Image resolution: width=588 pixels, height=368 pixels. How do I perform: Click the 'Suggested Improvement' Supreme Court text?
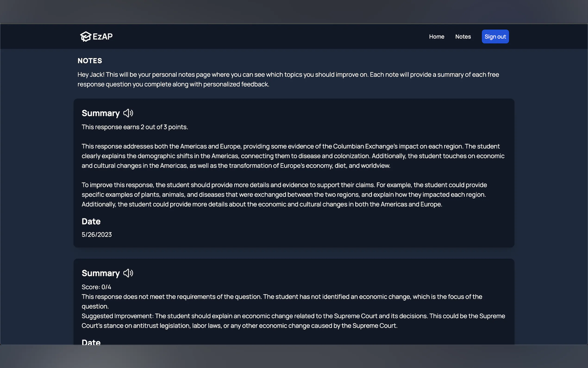pos(293,321)
